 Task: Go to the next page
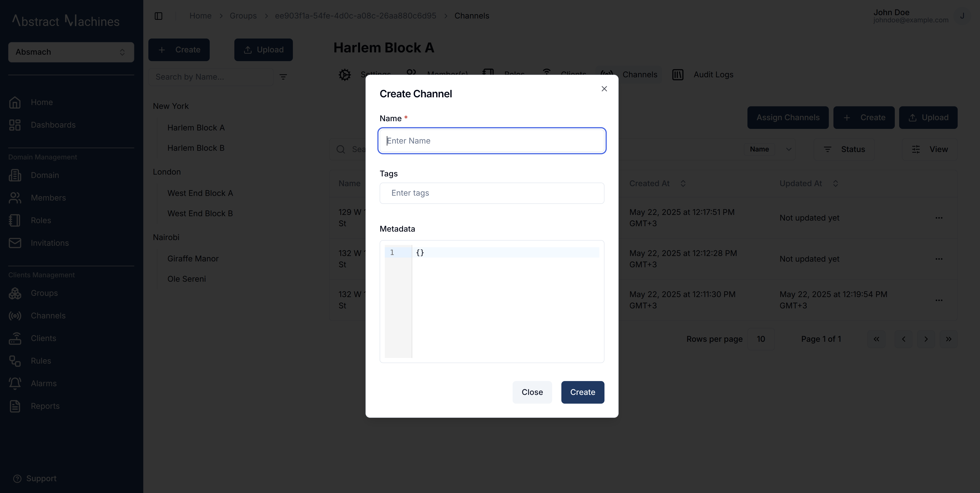tap(926, 339)
